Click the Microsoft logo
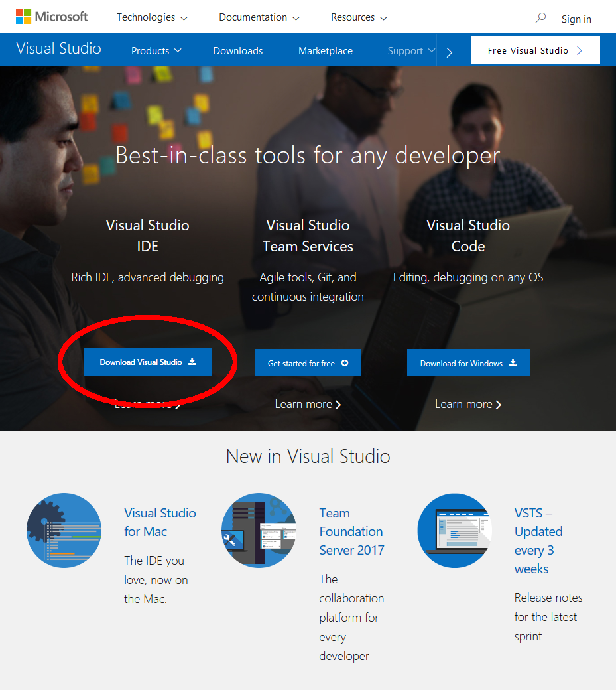 click(x=52, y=17)
